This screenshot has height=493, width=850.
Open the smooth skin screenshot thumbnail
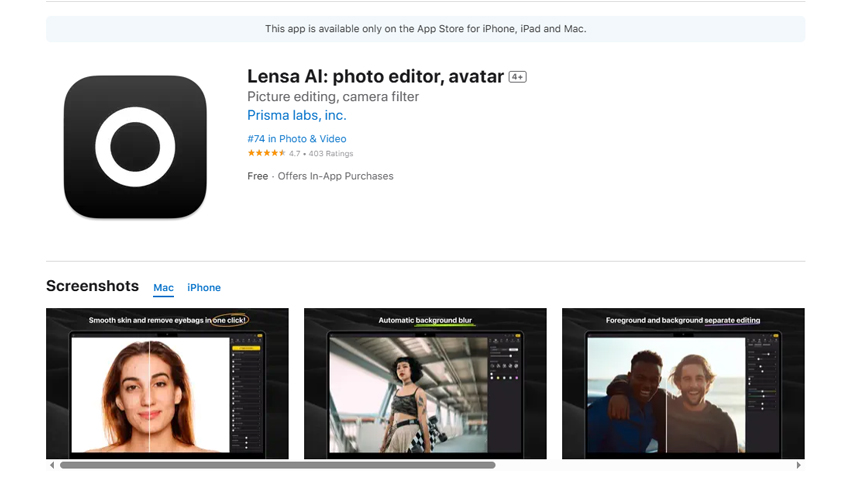[x=168, y=383]
